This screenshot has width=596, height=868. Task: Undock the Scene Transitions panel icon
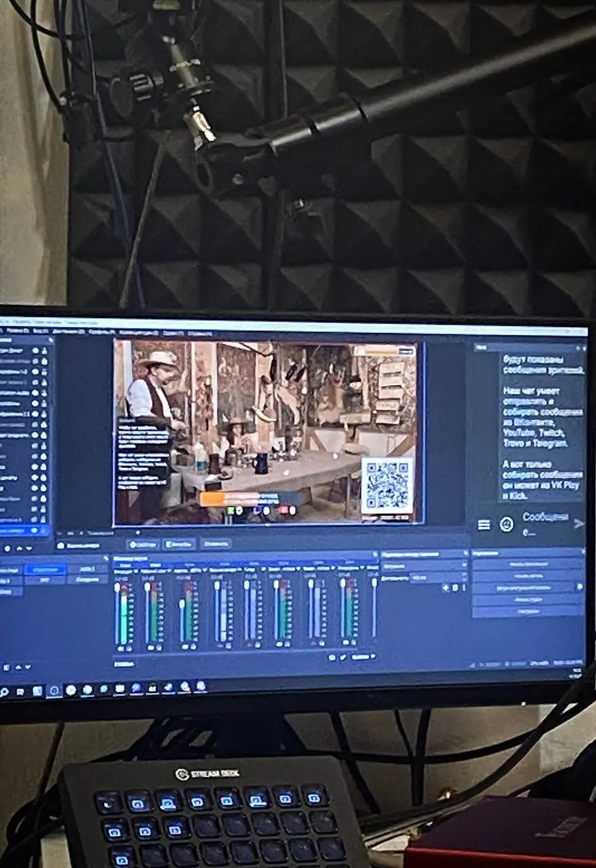464,554
